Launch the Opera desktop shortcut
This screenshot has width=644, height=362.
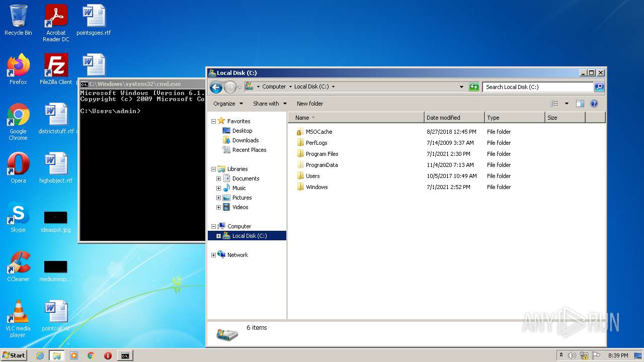(x=18, y=168)
